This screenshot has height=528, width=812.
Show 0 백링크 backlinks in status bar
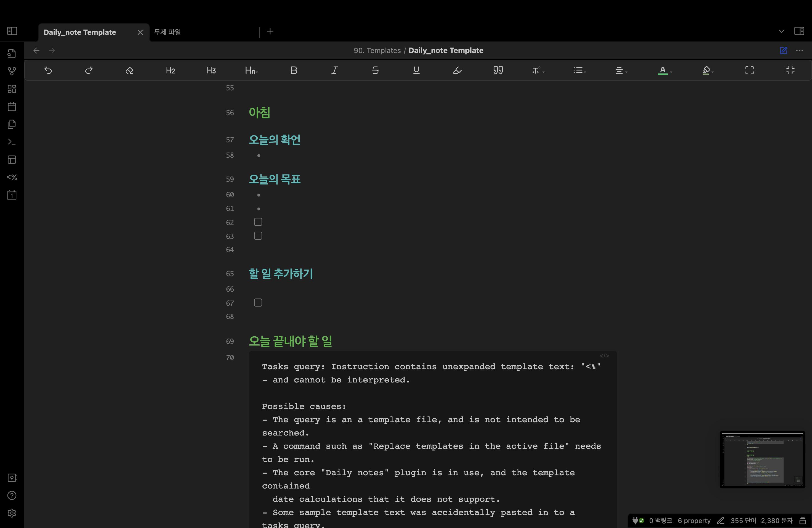click(661, 521)
